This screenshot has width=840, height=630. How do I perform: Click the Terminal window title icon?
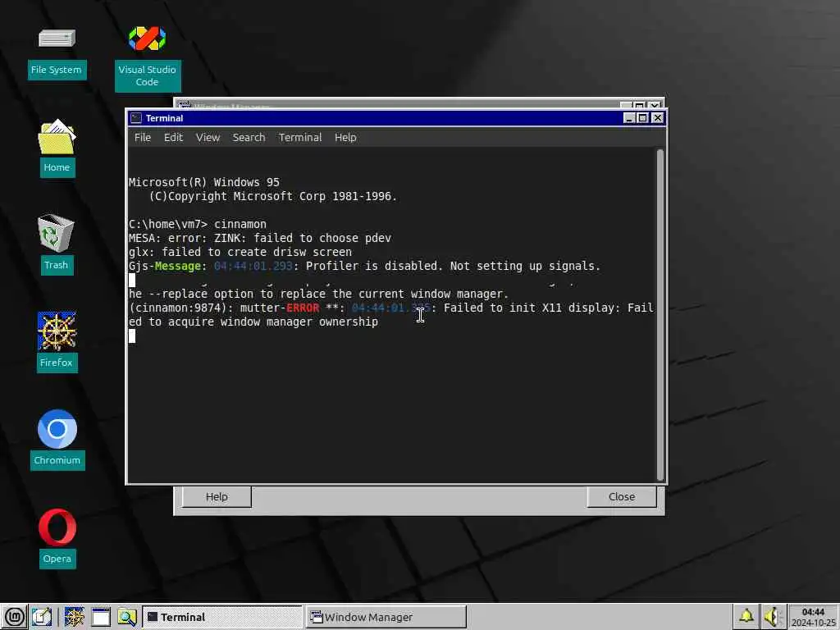(137, 118)
